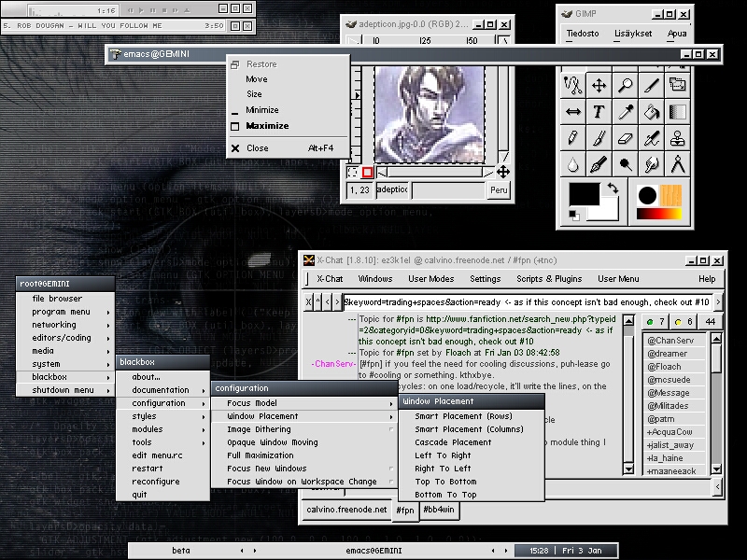Select the Bucket Fill tool in GIMP
Image resolution: width=747 pixels, height=560 pixels.
coord(651,112)
